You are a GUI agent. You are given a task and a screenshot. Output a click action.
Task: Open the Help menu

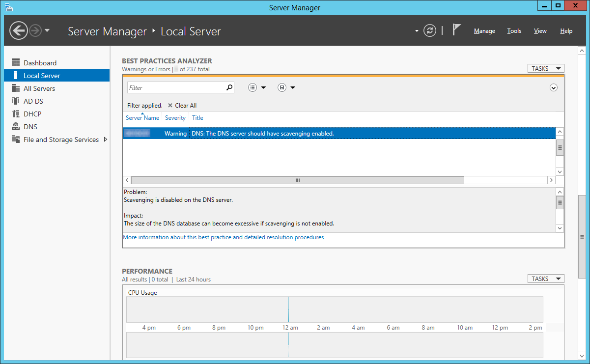pyautogui.click(x=566, y=31)
